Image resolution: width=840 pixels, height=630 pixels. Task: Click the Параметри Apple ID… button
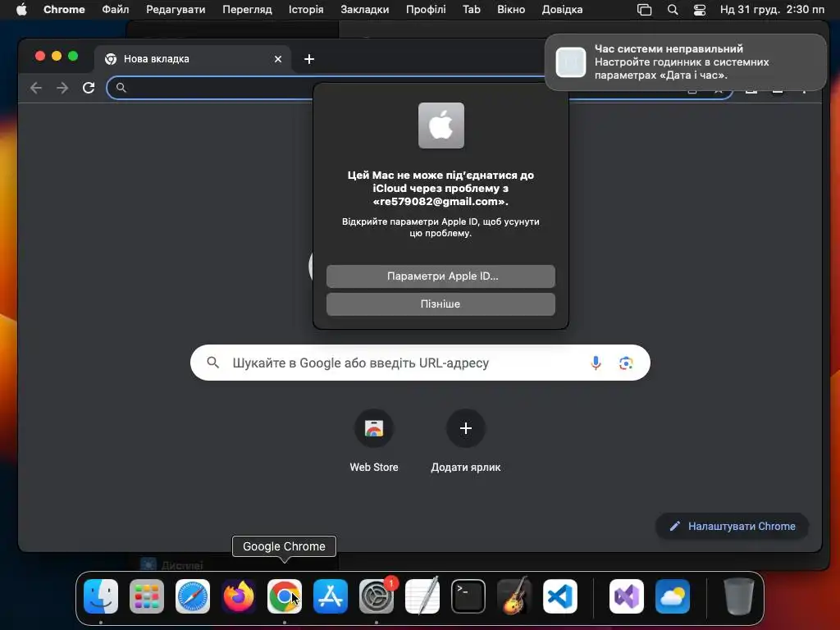pos(441,276)
